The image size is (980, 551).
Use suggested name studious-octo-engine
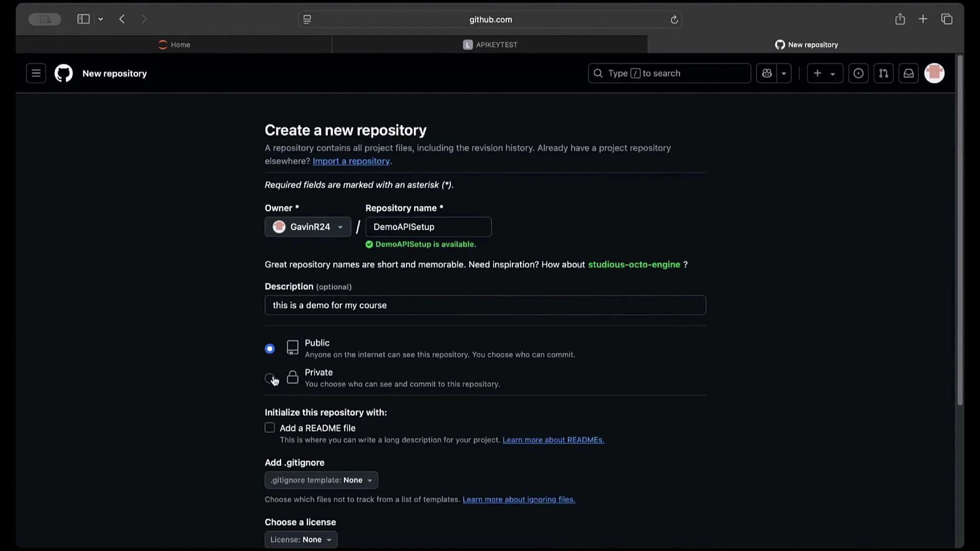point(634,264)
